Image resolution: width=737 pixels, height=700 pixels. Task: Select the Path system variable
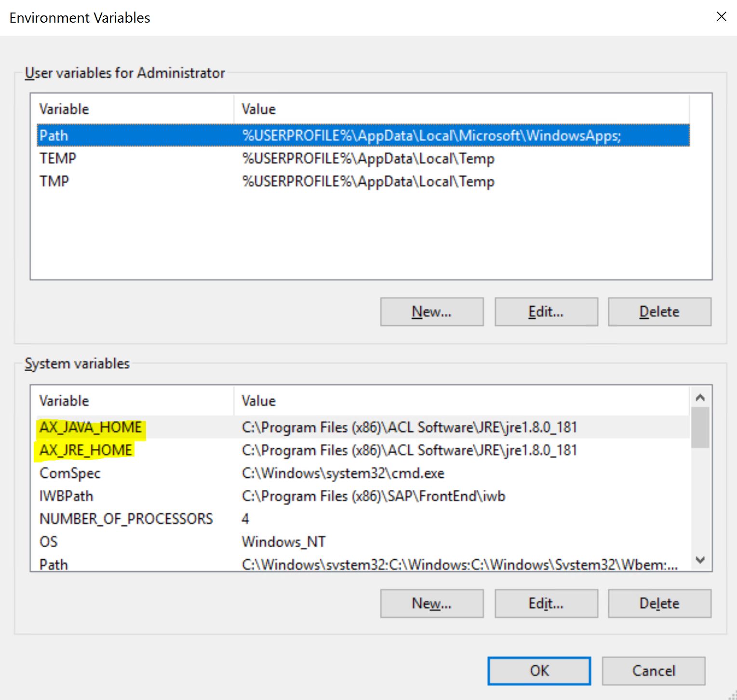pyautogui.click(x=193, y=564)
